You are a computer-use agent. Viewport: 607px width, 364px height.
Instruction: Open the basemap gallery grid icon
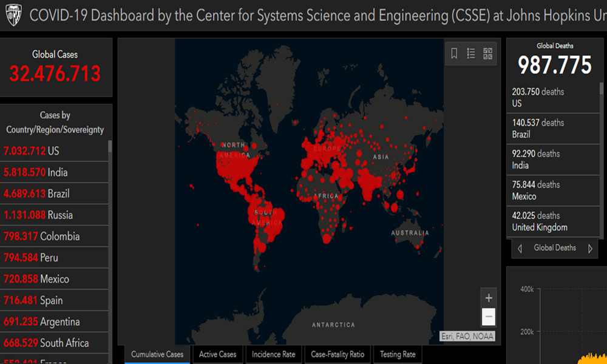(x=488, y=53)
